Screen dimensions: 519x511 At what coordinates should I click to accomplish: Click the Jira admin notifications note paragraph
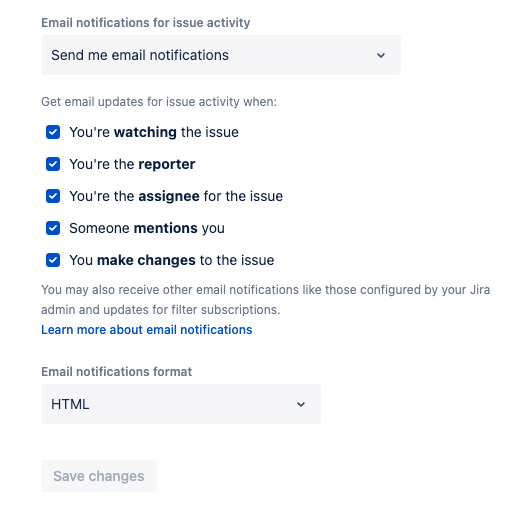point(266,300)
